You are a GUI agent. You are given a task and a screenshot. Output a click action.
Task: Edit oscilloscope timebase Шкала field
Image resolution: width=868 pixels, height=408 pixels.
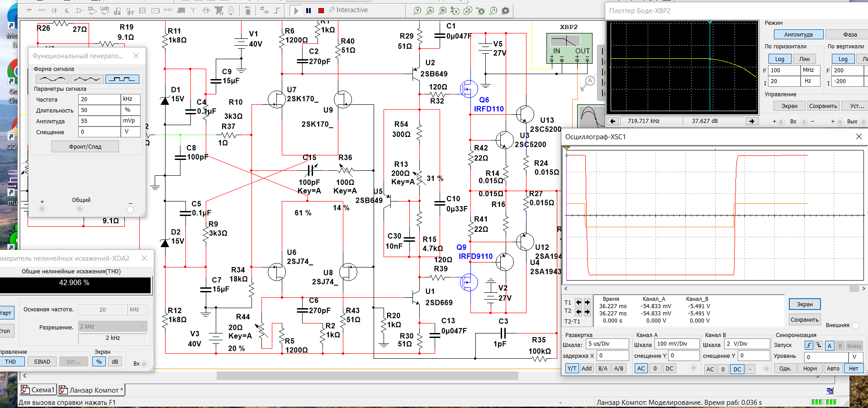[x=607, y=344]
